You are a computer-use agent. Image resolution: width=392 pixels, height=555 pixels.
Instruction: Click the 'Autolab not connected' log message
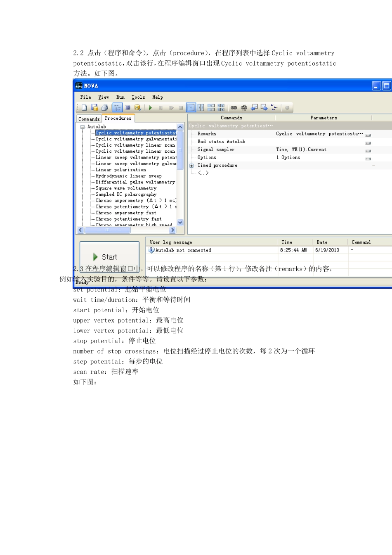[x=183, y=250]
